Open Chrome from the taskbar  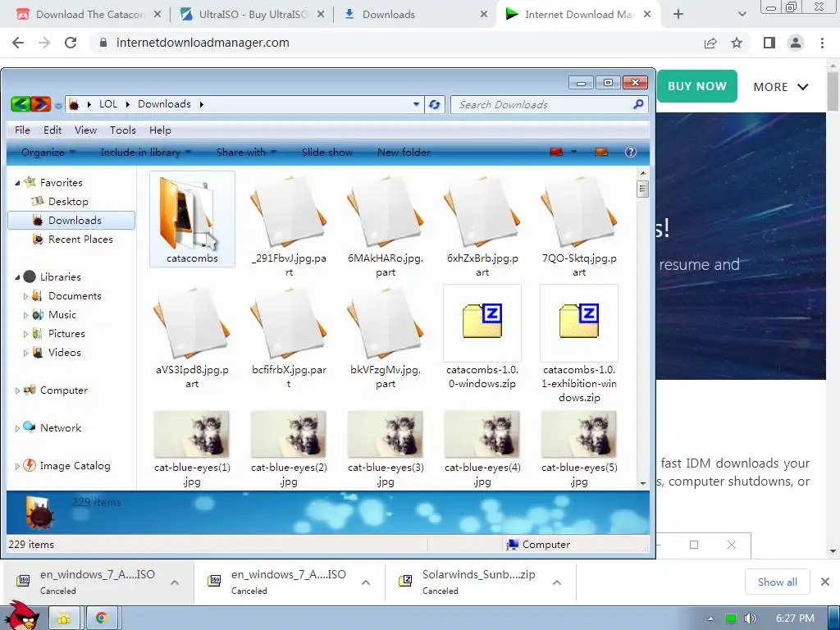point(101,619)
